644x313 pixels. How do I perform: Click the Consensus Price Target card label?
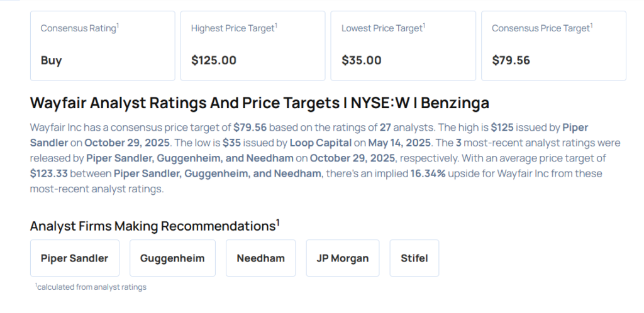pos(541,28)
